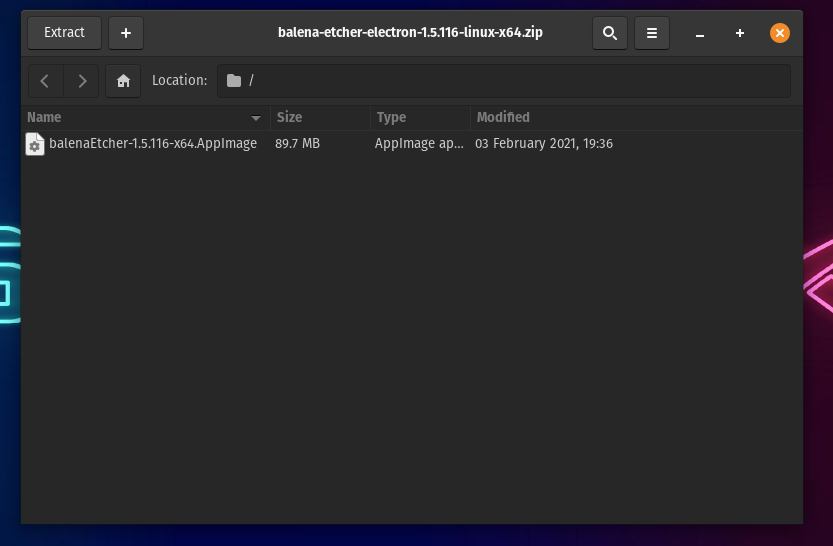Sort by the Modified column header
Viewport: 833px width, 546px height.
[x=636, y=117]
